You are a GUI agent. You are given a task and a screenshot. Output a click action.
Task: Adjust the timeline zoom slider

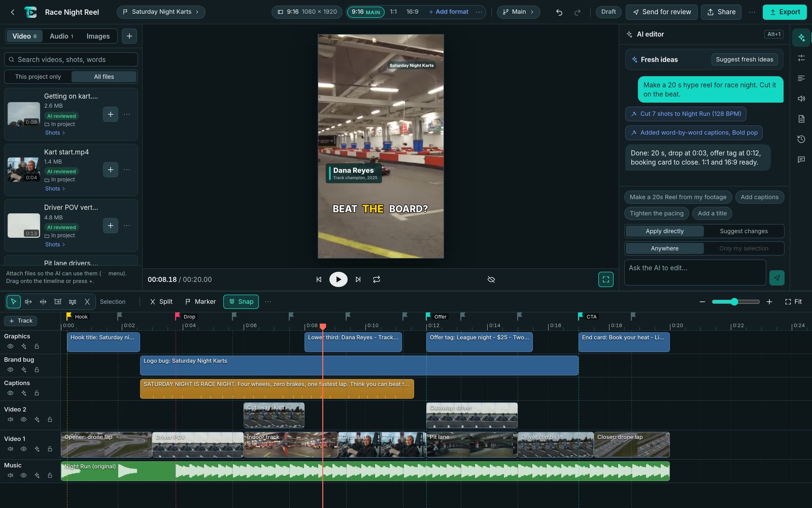pos(735,302)
